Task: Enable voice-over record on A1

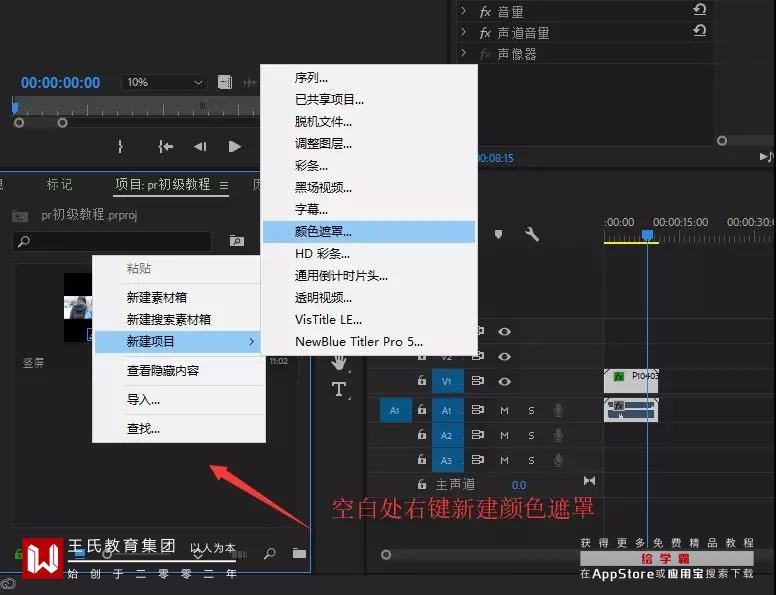Action: point(558,410)
